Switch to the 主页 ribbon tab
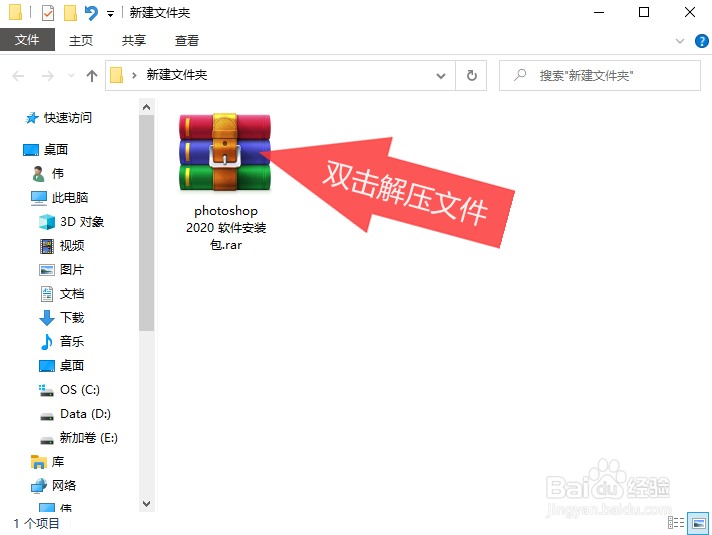Image resolution: width=712 pixels, height=535 pixels. [x=81, y=40]
